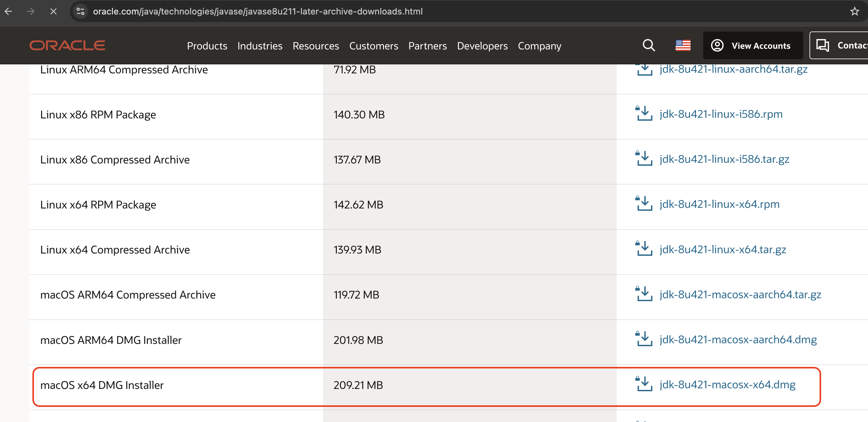Expand the Company navigation menu

[x=539, y=46]
